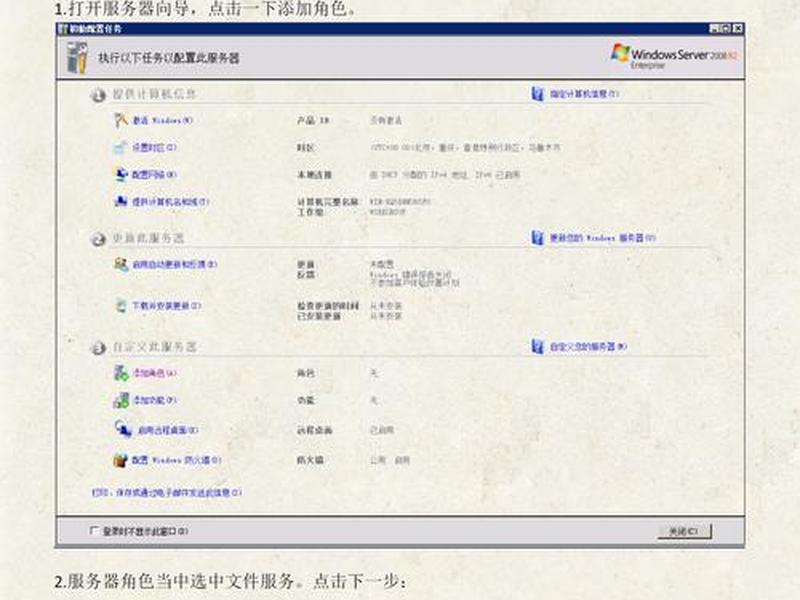Click the Enable Remote Desktop icon
The width and height of the screenshot is (800, 600).
click(122, 430)
